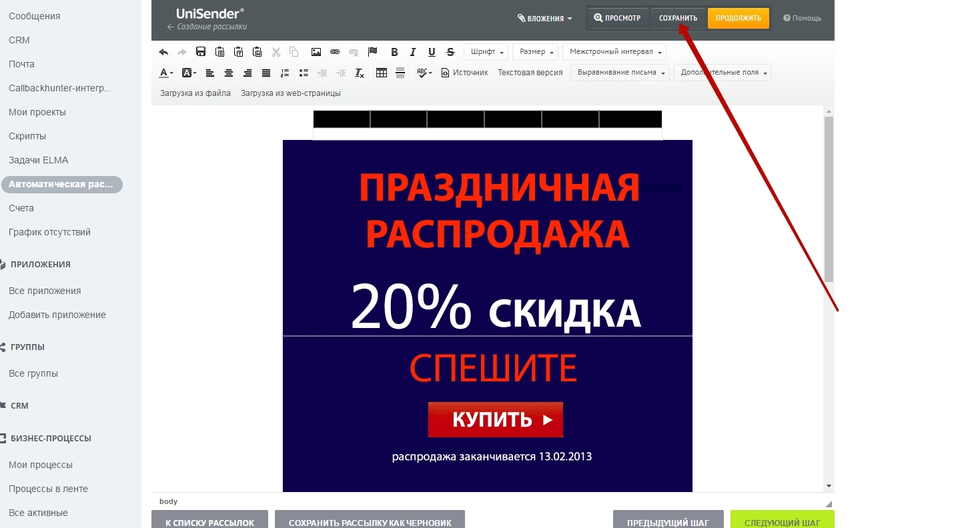Viewport: 980px width, 528px height.
Task: Expand the Межстрочный интервал dropdown
Action: 614,52
